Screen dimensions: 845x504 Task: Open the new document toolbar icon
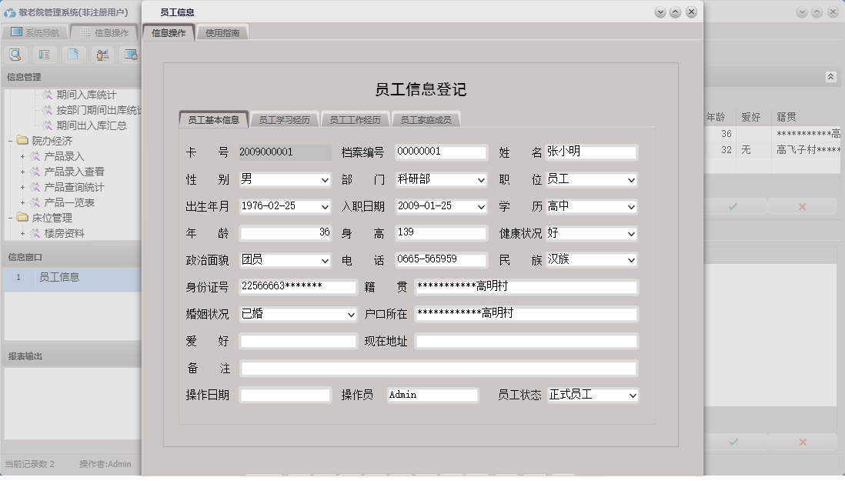coord(73,55)
